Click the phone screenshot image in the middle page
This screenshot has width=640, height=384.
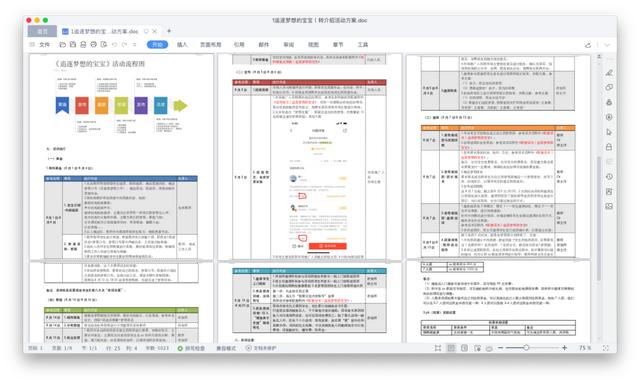[x=318, y=187]
